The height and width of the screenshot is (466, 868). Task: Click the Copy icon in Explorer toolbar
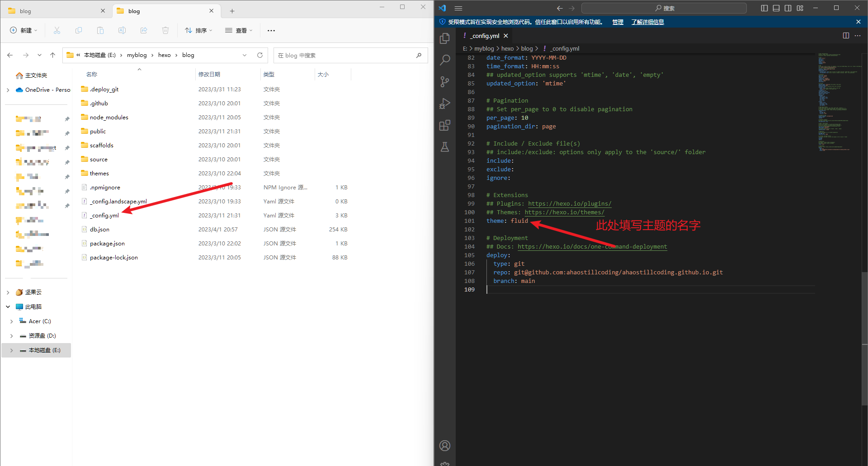pyautogui.click(x=79, y=30)
